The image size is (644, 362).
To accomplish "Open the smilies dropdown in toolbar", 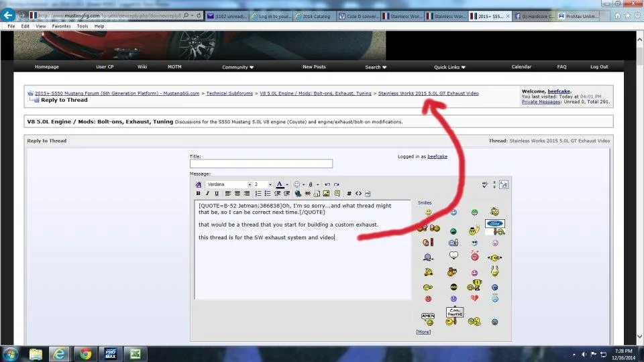I will coord(303,185).
